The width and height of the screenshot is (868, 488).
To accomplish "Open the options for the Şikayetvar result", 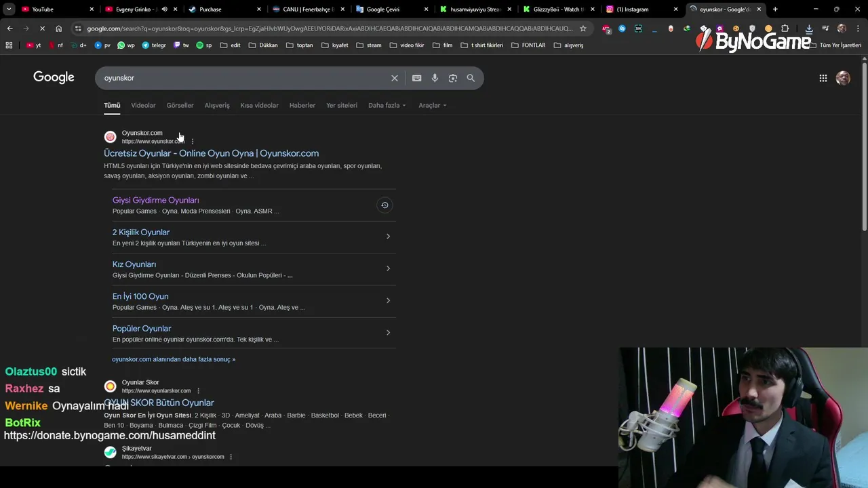I will [x=231, y=457].
